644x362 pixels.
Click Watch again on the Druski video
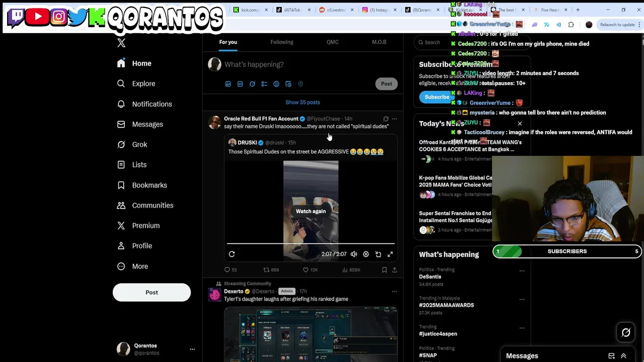tap(311, 211)
